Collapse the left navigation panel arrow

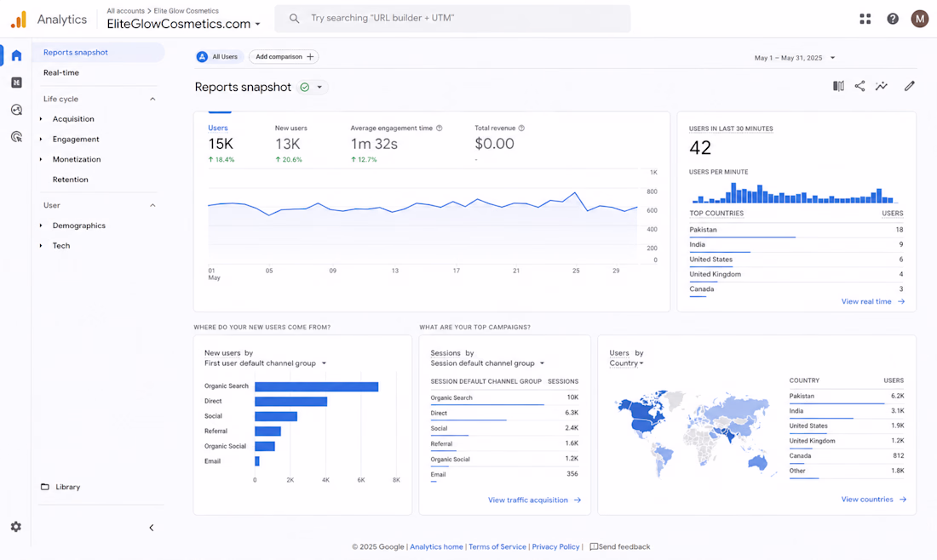pyautogui.click(x=151, y=528)
